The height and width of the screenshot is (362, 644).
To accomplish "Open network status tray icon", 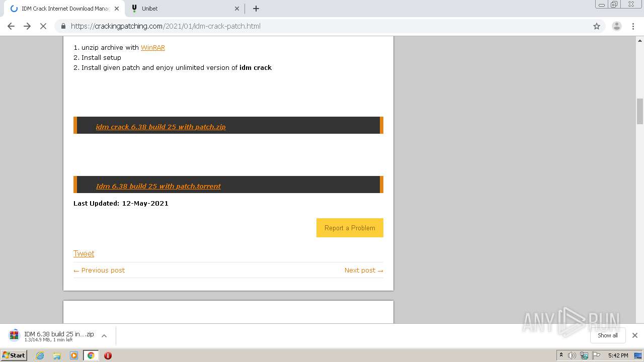I will tap(584, 355).
